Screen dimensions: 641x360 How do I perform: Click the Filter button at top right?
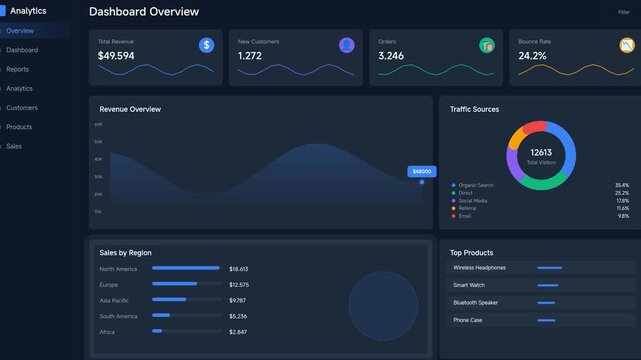[624, 12]
